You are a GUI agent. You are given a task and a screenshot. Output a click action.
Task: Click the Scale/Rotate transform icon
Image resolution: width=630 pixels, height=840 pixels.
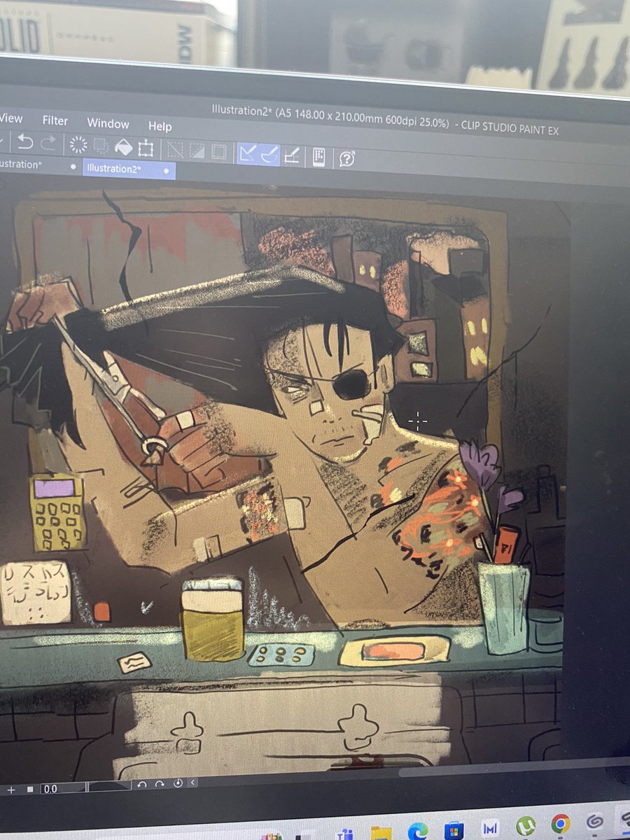point(146,148)
